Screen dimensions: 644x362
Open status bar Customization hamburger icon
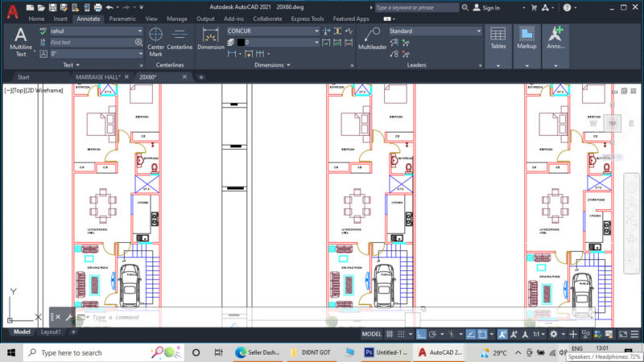(635, 334)
